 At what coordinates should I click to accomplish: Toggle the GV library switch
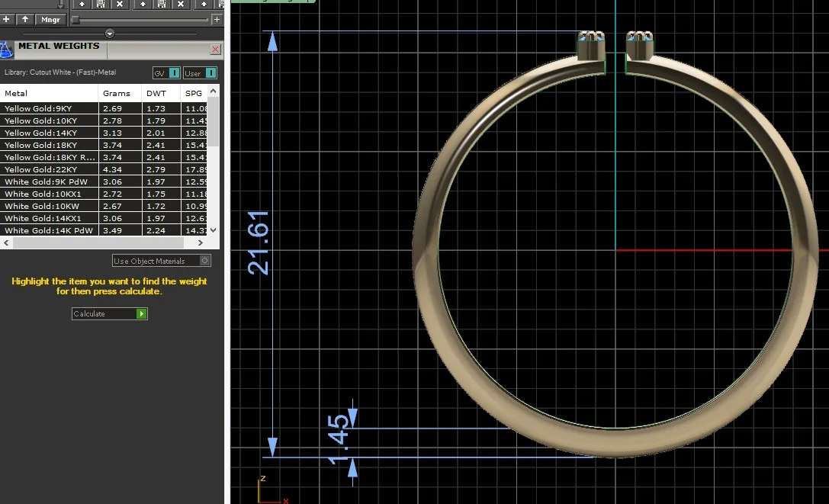(x=166, y=73)
